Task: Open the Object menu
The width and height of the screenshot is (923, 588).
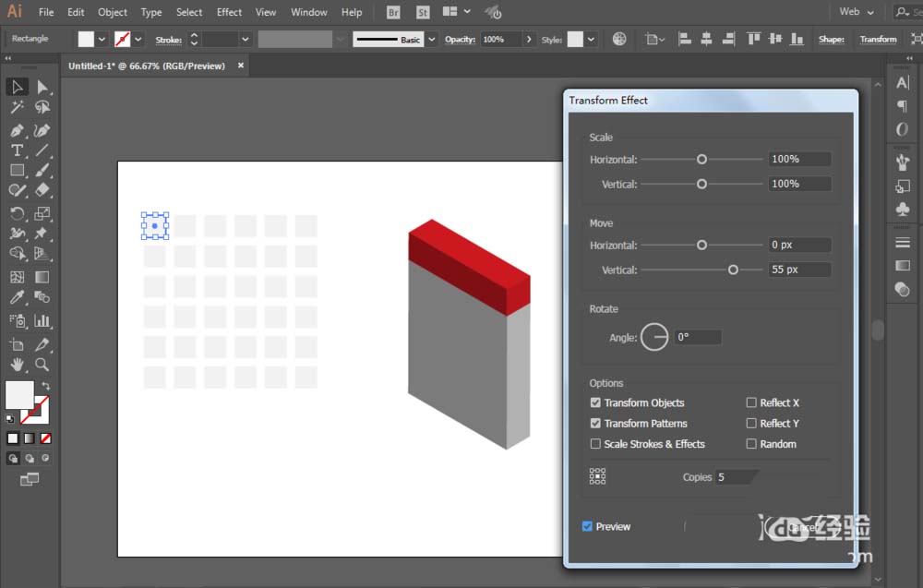Action: pos(113,12)
